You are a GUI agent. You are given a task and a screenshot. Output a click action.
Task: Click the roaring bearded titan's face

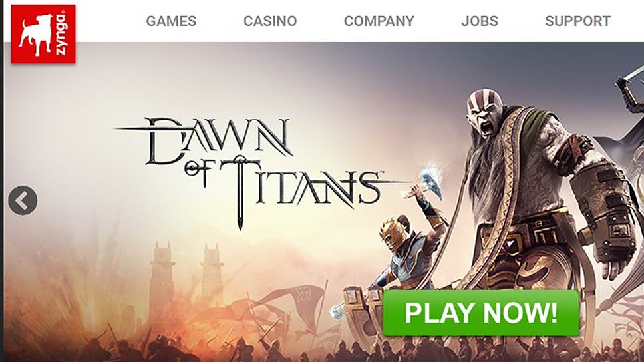click(486, 113)
